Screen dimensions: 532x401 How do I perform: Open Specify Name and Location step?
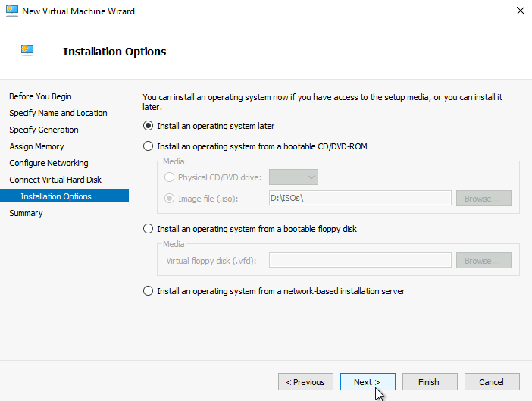coord(58,113)
